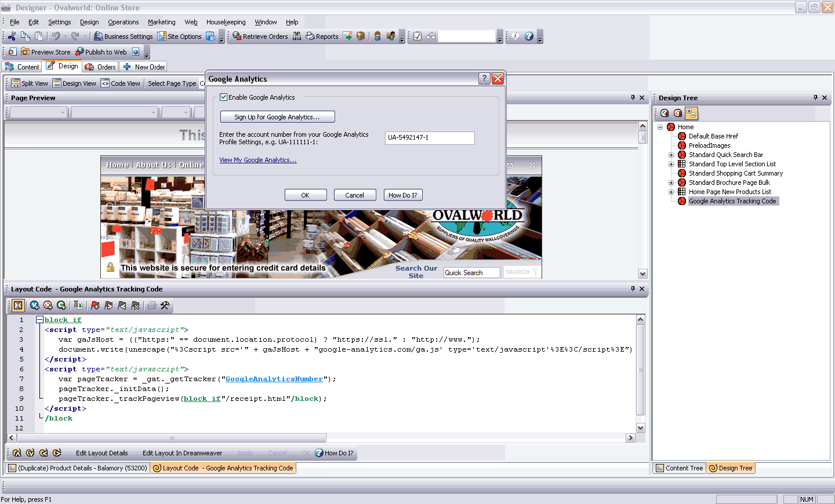Click the hammer tools icon in Layout Code toolbar
Image resolution: width=835 pixels, height=504 pixels.
tap(165, 305)
